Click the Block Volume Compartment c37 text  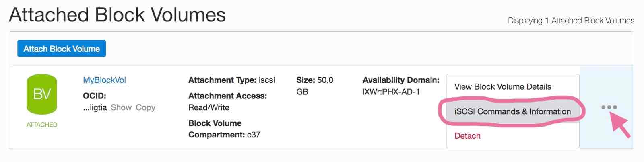tap(224, 129)
